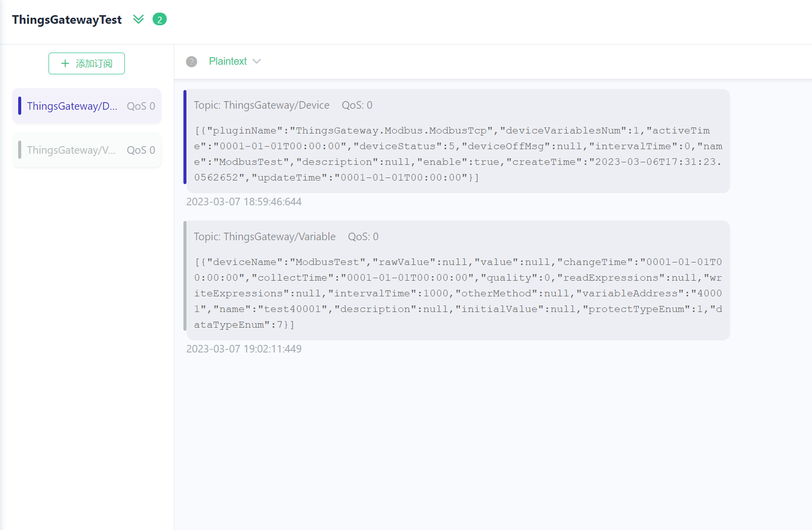Viewport: 812px width, 530px height.
Task: Click the pluginName JSON payload of Device message
Action: pyautogui.click(x=458, y=154)
